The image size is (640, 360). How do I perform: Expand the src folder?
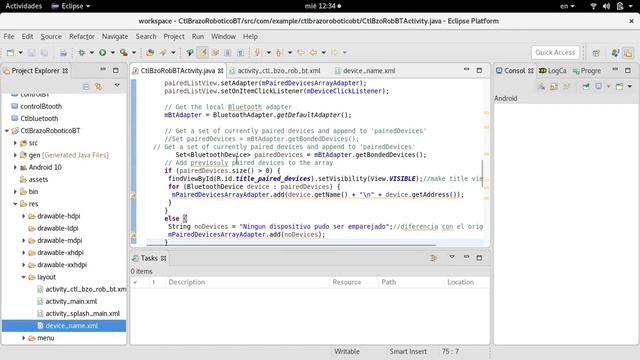pos(15,143)
